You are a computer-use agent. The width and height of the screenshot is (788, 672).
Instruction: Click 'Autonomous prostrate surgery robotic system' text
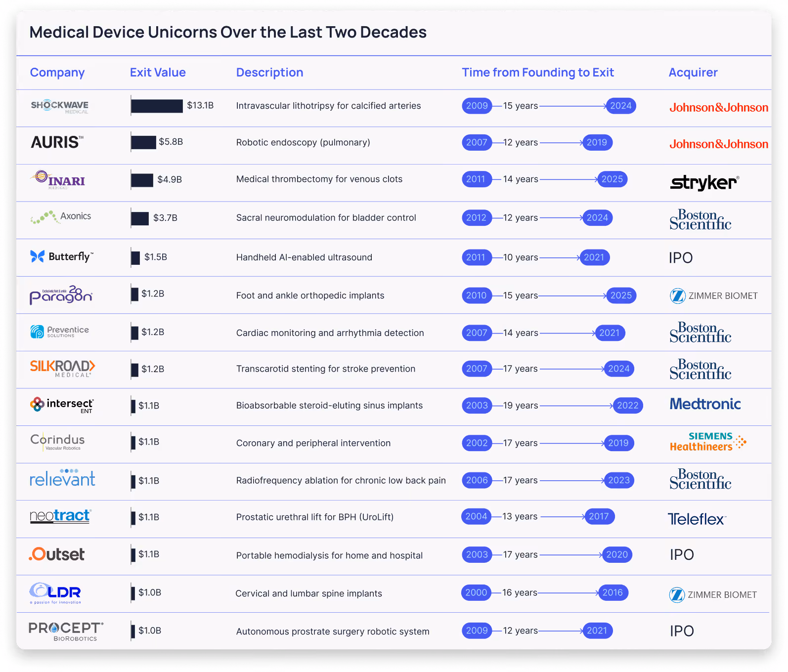[333, 631]
